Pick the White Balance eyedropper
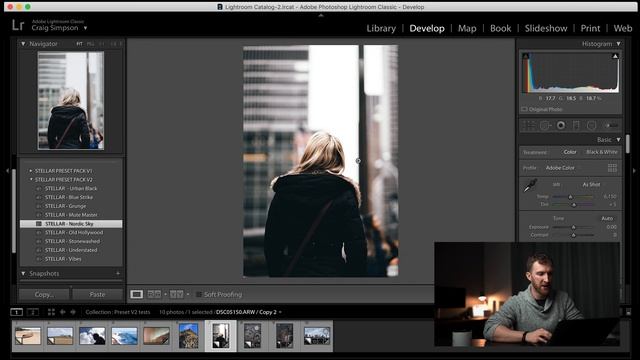This screenshot has width=640, height=360. 530,186
